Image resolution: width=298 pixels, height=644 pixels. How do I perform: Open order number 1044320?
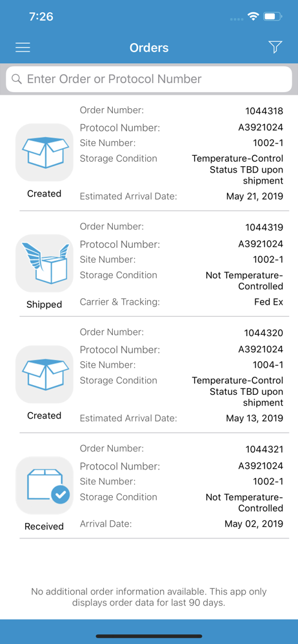pos(264,333)
